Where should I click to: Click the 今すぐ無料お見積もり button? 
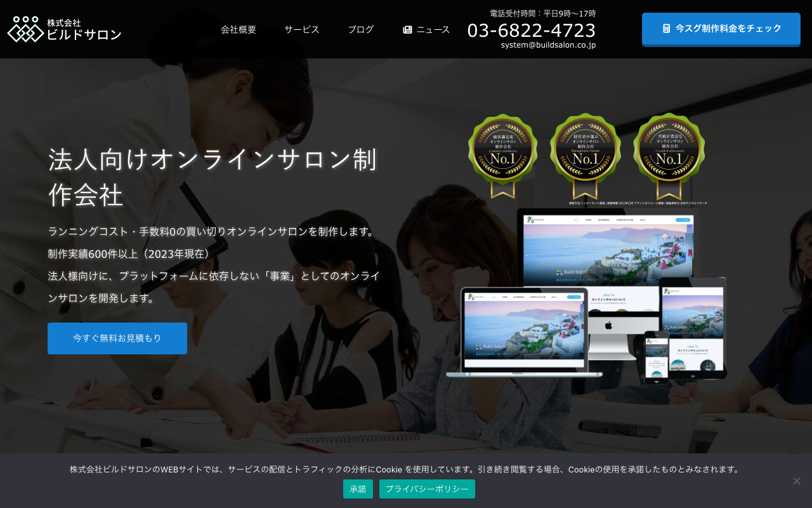117,338
